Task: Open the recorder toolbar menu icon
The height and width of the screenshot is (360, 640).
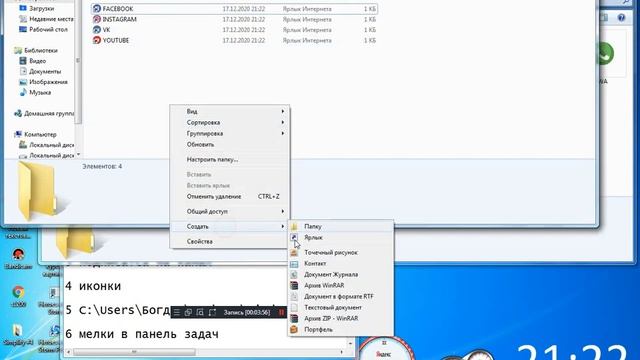Action: click(x=177, y=312)
